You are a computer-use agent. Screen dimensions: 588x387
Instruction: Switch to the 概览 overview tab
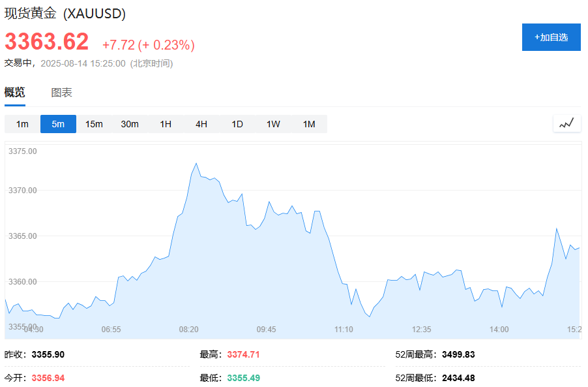point(14,92)
